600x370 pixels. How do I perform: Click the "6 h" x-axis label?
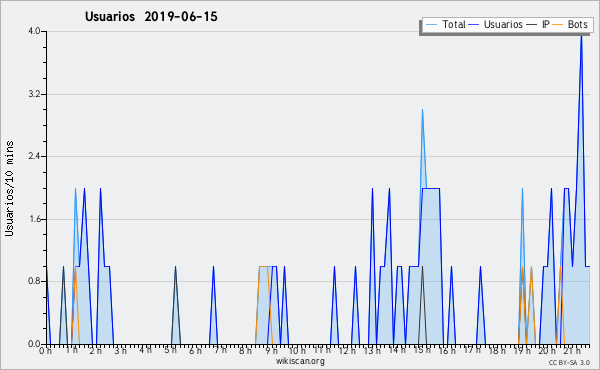click(195, 350)
